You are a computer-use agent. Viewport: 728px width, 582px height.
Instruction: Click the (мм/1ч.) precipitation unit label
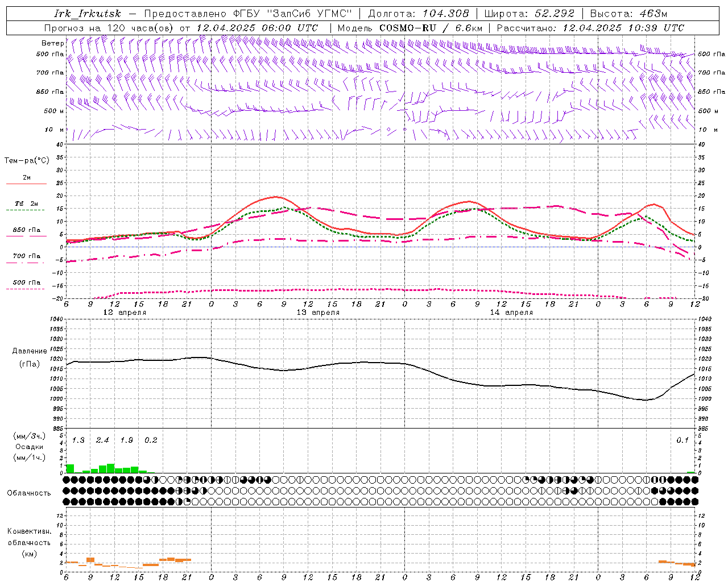[x=29, y=458]
